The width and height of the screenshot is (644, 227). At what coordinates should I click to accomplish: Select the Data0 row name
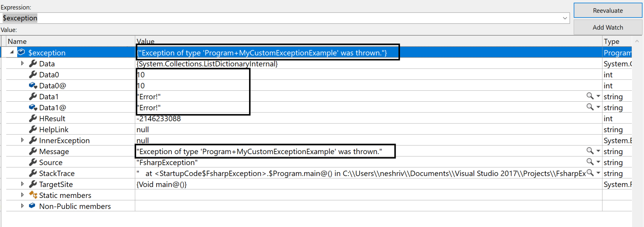pyautogui.click(x=49, y=75)
